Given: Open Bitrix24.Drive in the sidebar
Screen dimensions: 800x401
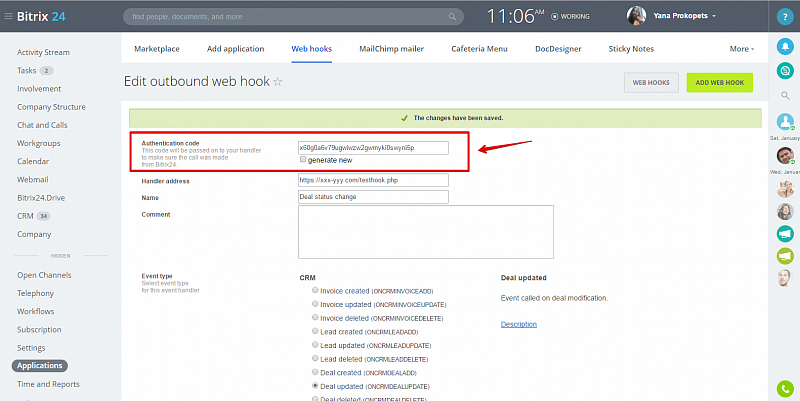Looking at the screenshot, I should [x=41, y=198].
